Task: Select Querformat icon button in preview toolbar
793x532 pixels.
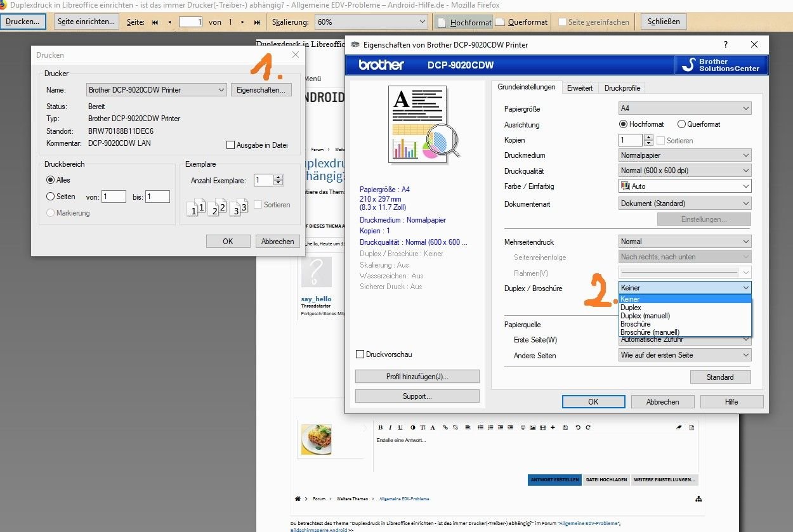Action: [521, 22]
